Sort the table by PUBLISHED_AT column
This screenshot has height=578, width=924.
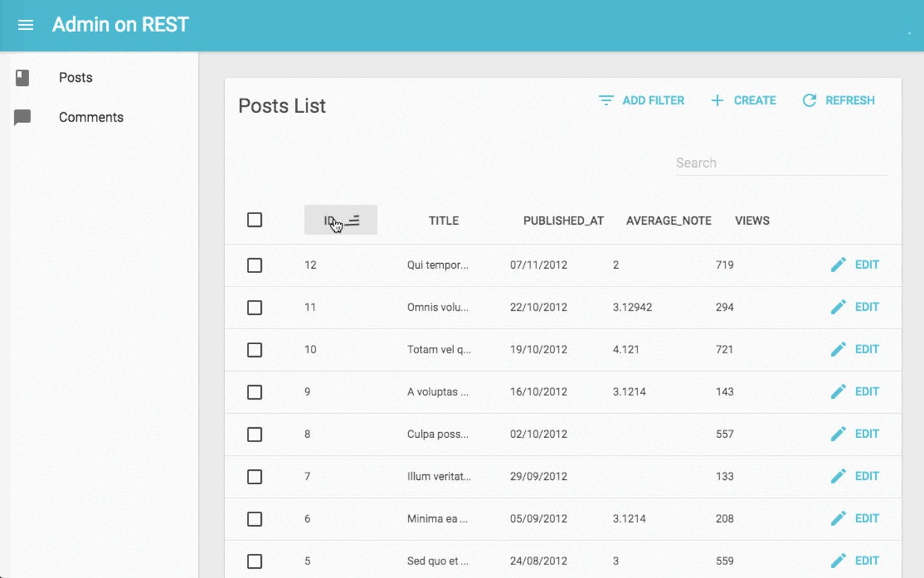563,220
